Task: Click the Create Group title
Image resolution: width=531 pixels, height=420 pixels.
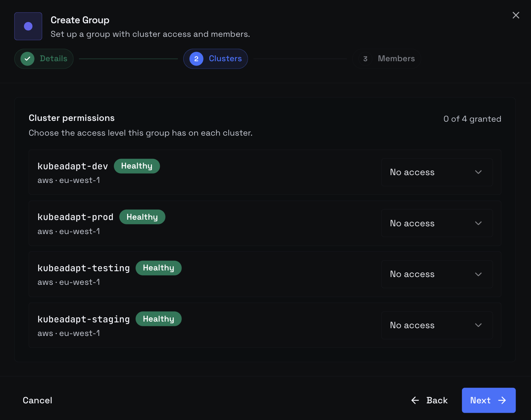Action: coord(80,20)
